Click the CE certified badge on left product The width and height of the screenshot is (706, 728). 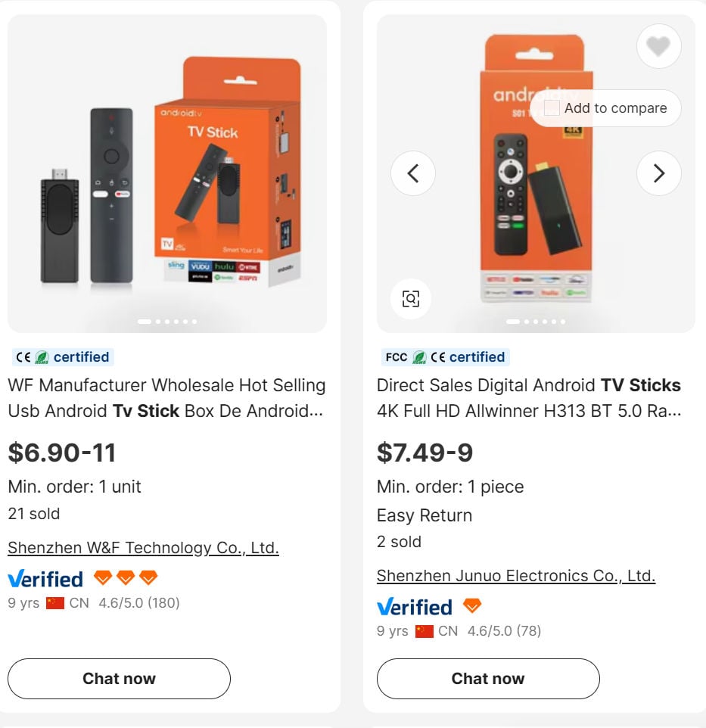coord(63,357)
